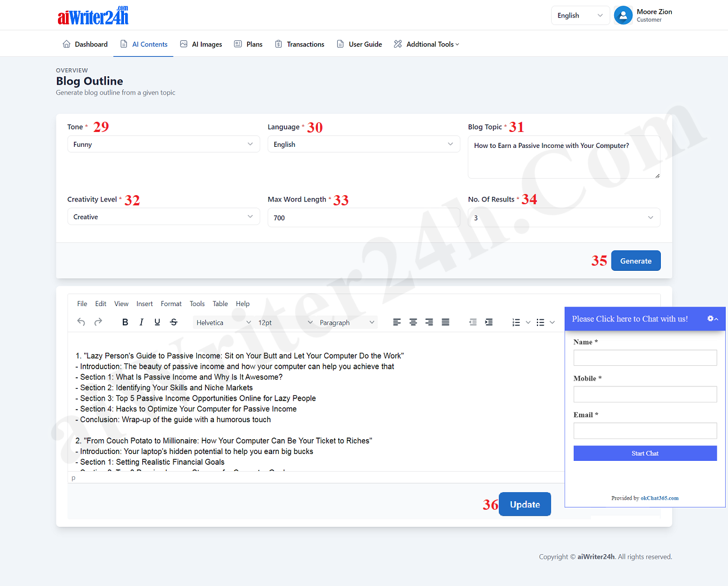Open the Tone dropdown showing Funny
This screenshot has width=728, height=586.
coord(163,145)
